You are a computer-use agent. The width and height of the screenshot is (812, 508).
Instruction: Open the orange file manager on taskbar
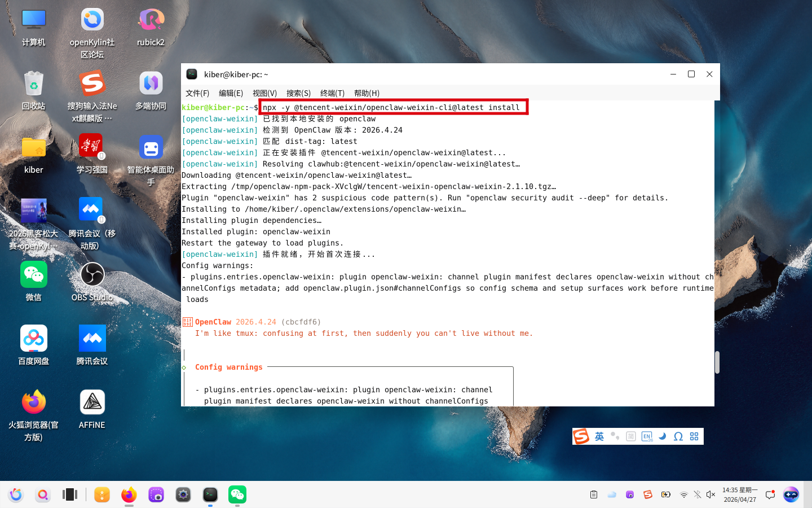[102, 495]
